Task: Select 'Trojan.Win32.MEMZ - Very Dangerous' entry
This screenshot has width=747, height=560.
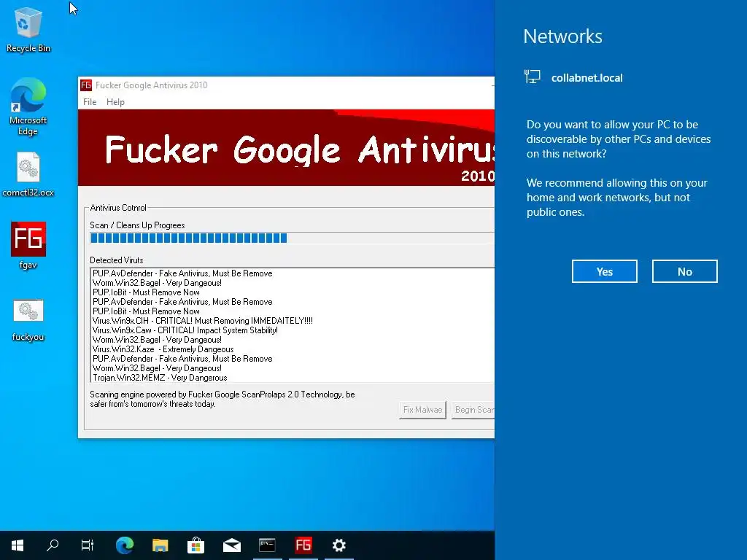Action: tap(160, 378)
